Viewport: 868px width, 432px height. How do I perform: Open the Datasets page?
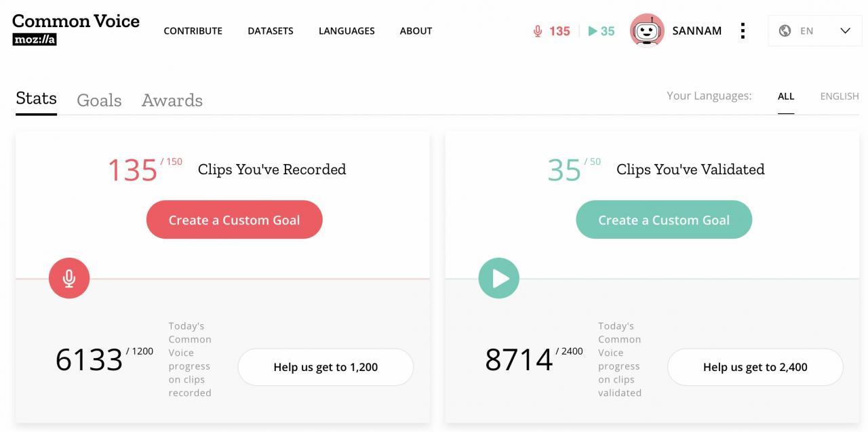(271, 31)
